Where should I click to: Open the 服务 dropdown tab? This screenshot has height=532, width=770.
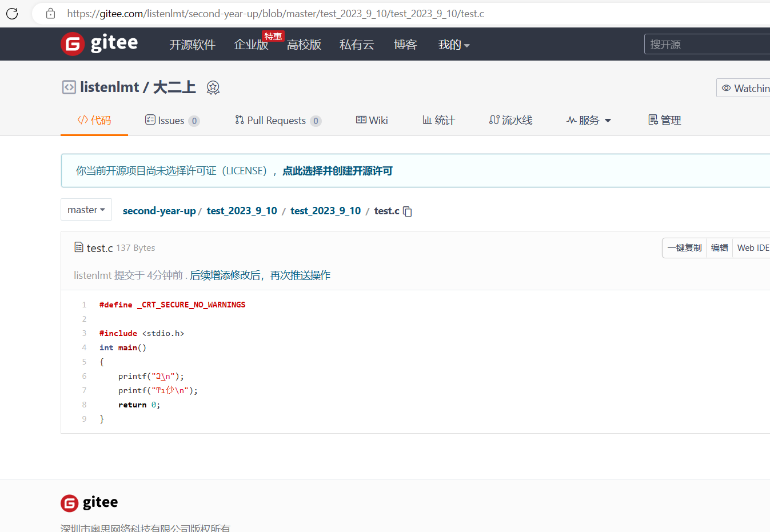click(589, 120)
